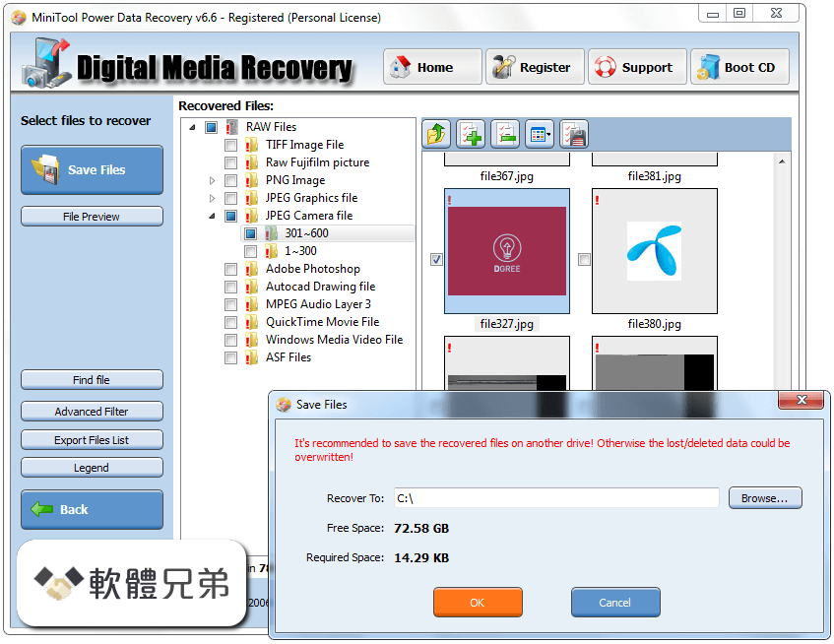Select the Raw Fujifilm picture folder icon
Image resolution: width=834 pixels, height=644 pixels.
pos(252,162)
